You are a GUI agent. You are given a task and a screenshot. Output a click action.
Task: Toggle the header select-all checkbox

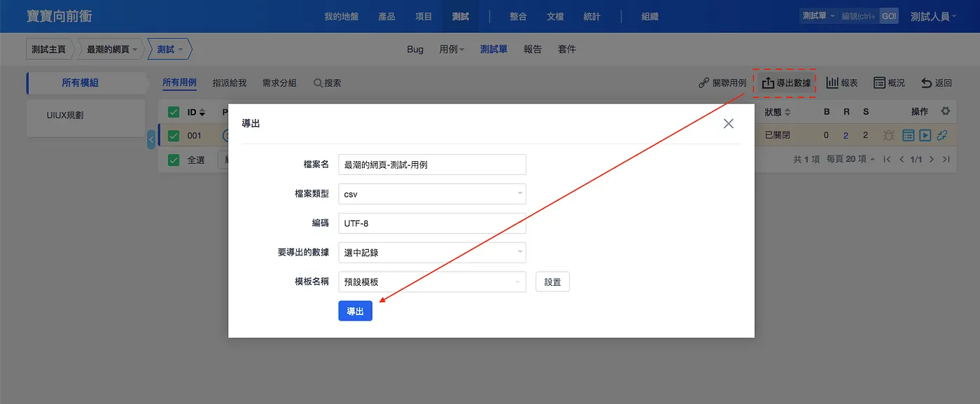point(174,112)
